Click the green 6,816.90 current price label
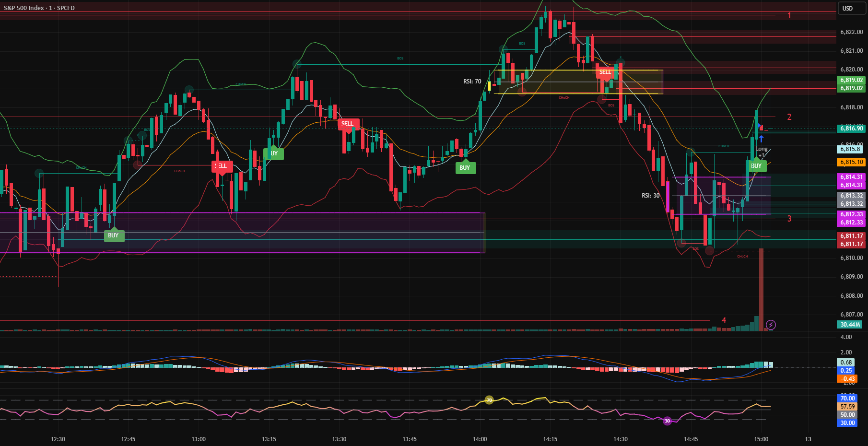868x446 pixels. pos(851,129)
